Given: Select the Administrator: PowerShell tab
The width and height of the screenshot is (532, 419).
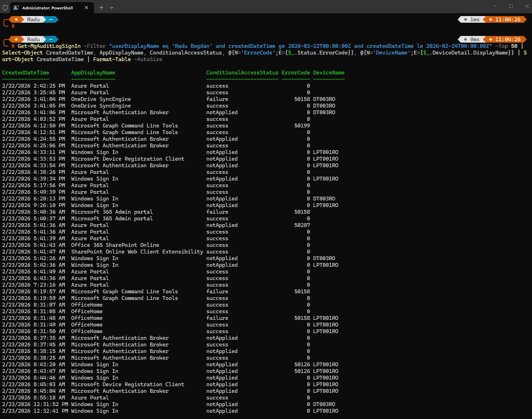Looking at the screenshot, I should 47,8.
